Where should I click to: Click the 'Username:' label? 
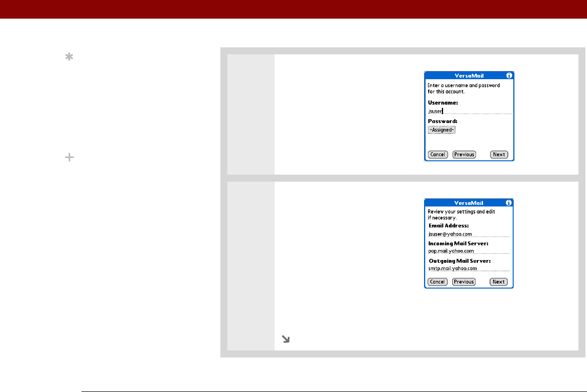(x=443, y=103)
